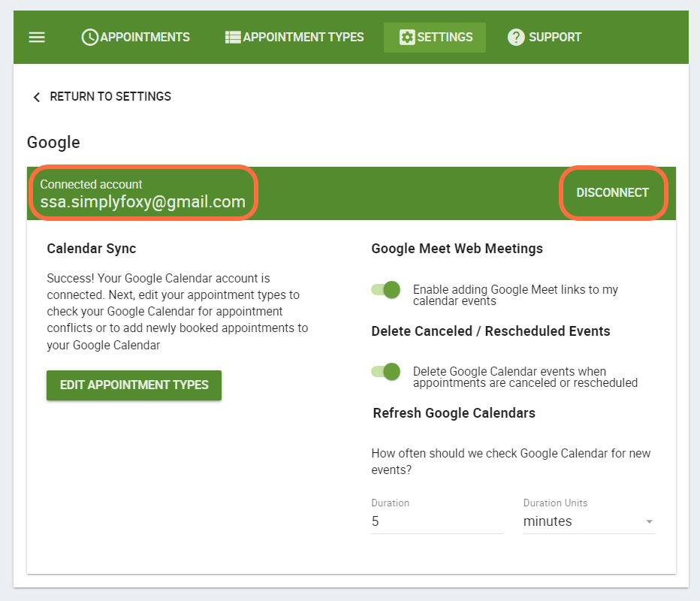This screenshot has height=601, width=700.
Task: Click the list icon beside Appointment Types
Action: [x=233, y=37]
